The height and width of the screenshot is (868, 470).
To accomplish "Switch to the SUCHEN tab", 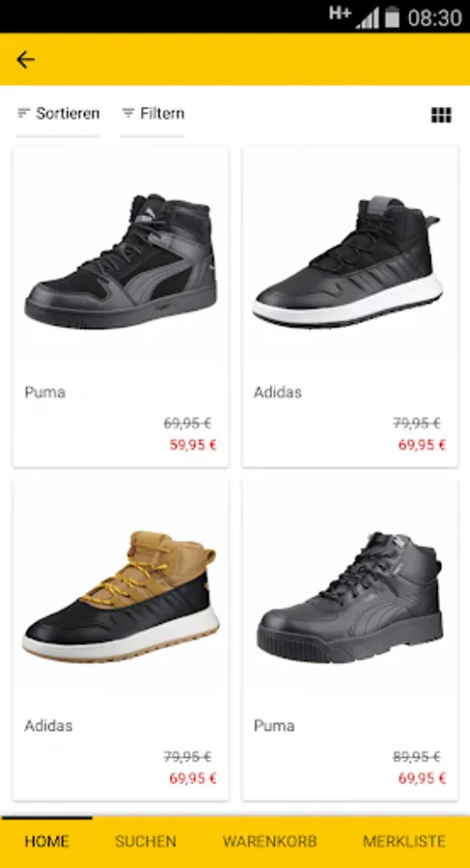I will click(x=146, y=841).
